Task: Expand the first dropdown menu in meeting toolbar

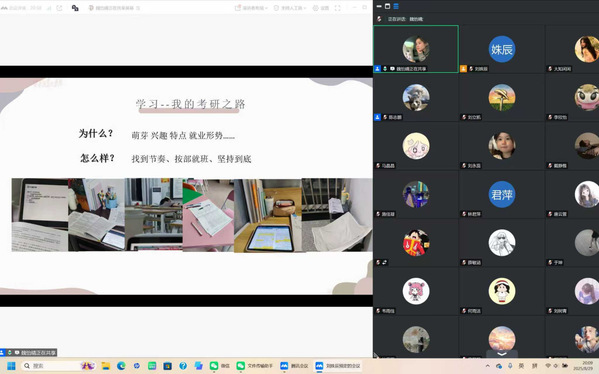Action: 251,8
